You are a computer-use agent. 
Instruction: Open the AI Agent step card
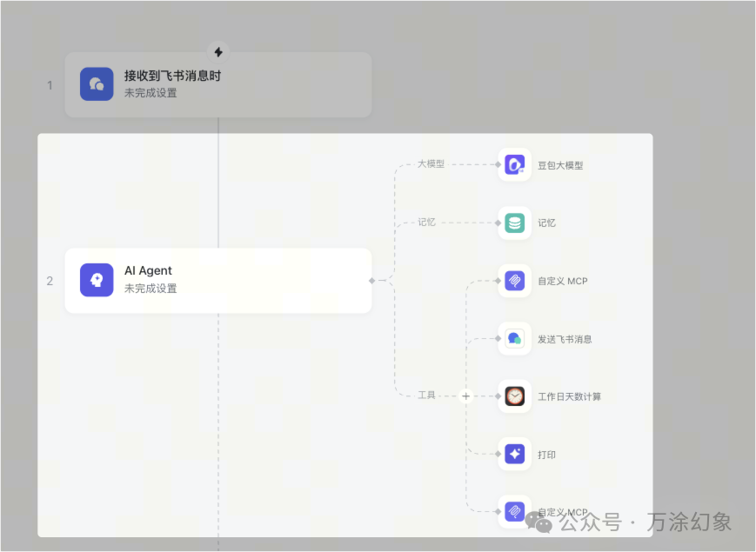point(217,280)
